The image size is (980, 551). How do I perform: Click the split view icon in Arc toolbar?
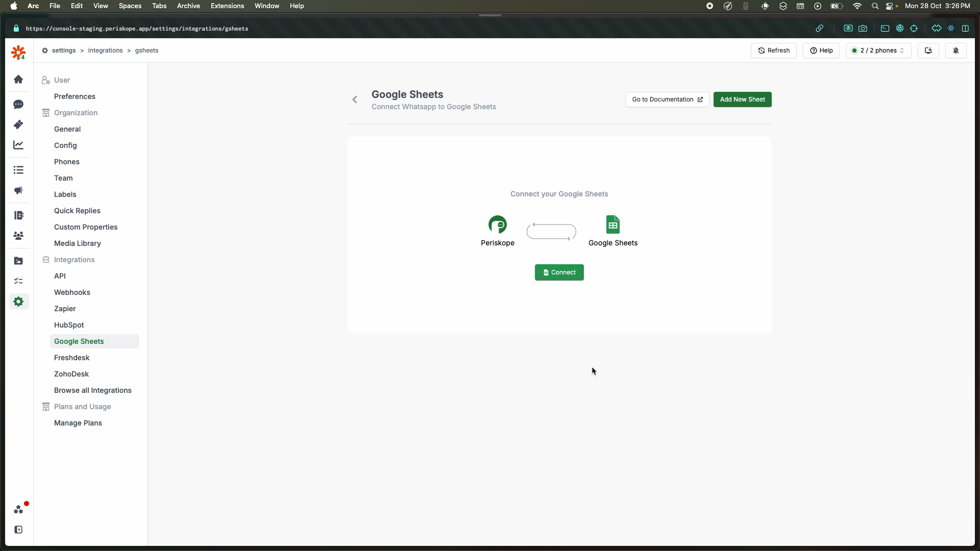pos(965,29)
